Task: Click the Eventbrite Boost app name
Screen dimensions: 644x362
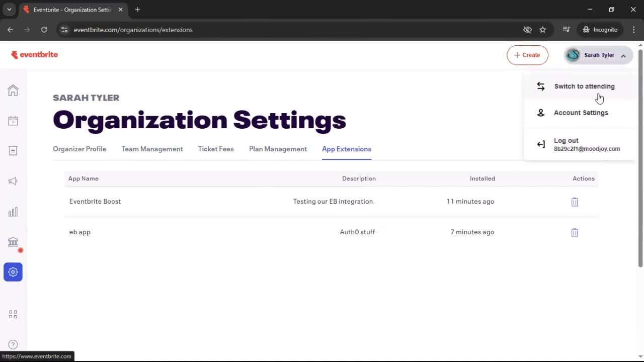Action: [x=95, y=201]
